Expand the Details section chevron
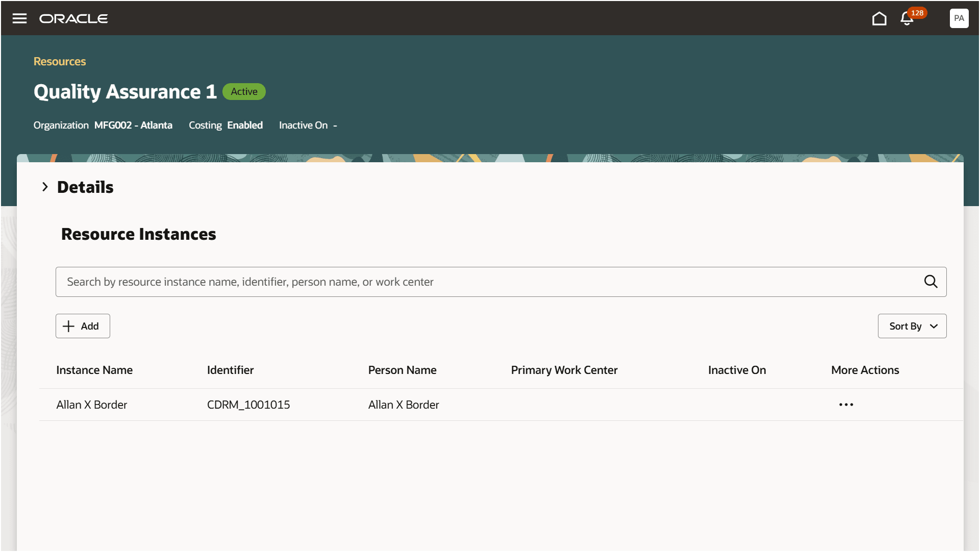 click(45, 187)
